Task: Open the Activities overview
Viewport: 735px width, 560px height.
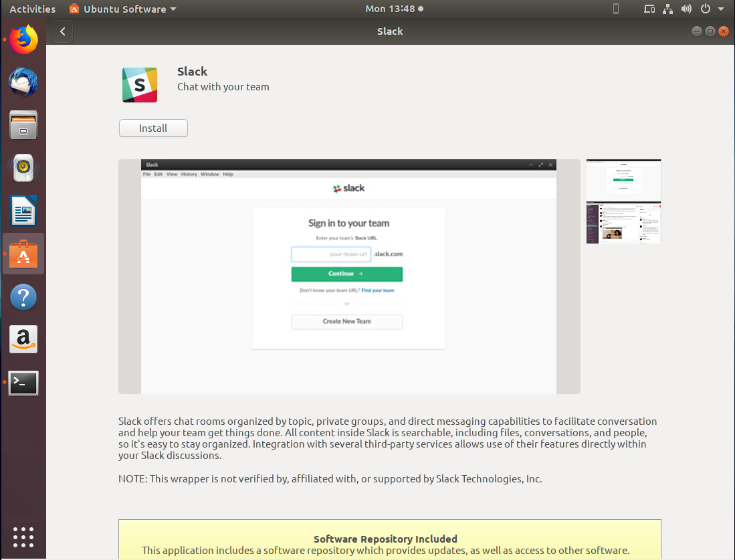Action: coord(32,9)
